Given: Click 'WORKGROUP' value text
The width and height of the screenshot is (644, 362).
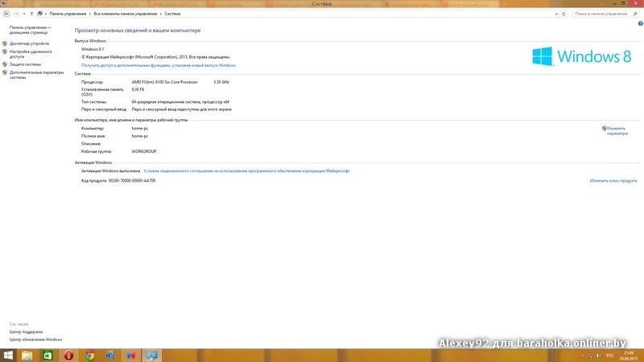Looking at the screenshot, I should tap(144, 151).
